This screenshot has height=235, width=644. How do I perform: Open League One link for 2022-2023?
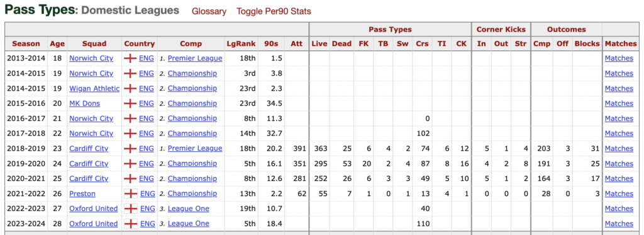pos(189,209)
